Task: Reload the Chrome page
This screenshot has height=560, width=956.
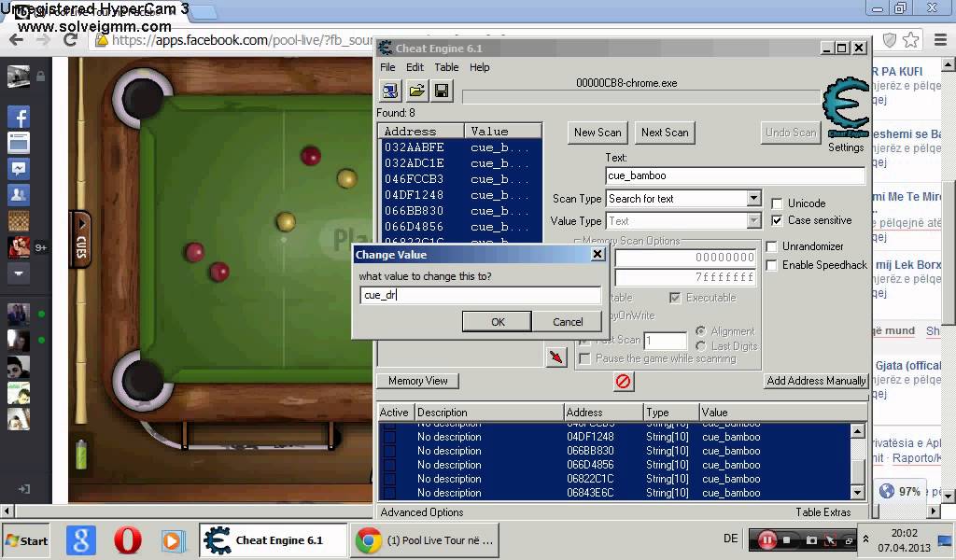Action: point(70,40)
